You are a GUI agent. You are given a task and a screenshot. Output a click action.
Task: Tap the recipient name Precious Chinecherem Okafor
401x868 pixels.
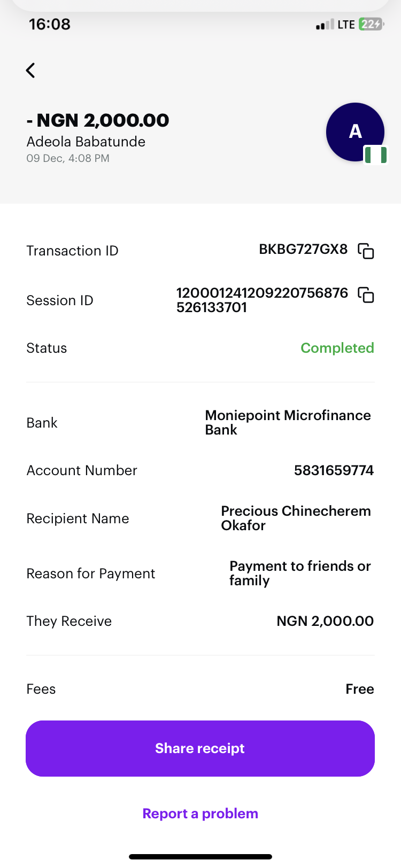296,518
